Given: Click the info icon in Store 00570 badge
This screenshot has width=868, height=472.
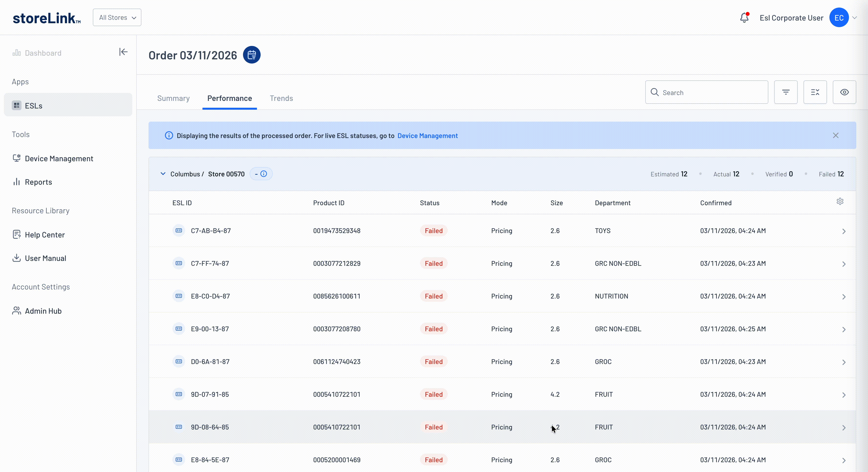Looking at the screenshot, I should click(264, 174).
